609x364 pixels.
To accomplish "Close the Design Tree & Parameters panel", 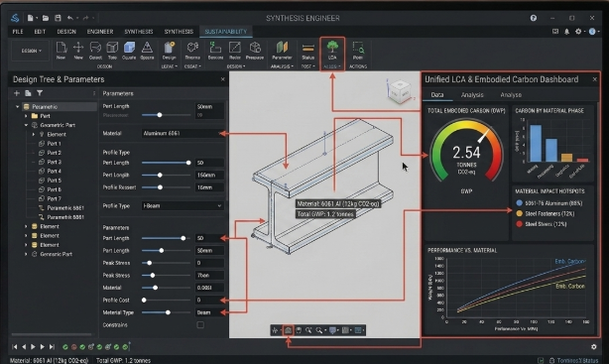I will click(222, 79).
